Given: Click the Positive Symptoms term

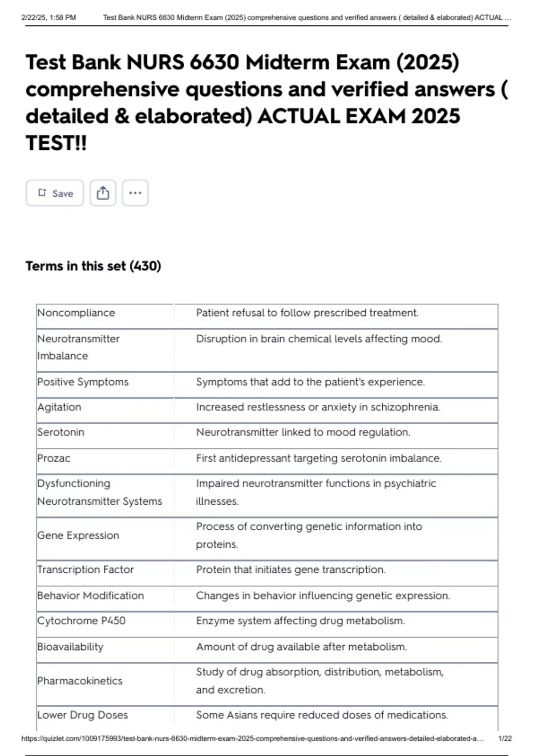Looking at the screenshot, I should [83, 382].
